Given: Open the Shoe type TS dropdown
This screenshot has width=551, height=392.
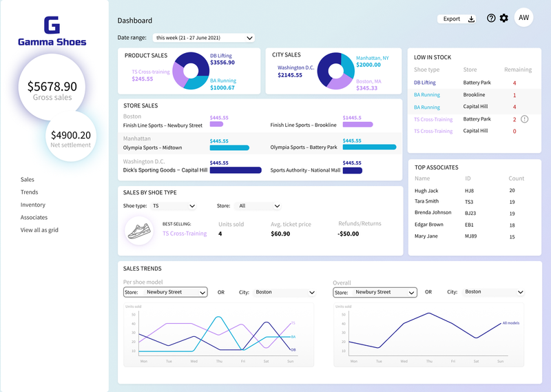Looking at the screenshot, I should click(174, 206).
